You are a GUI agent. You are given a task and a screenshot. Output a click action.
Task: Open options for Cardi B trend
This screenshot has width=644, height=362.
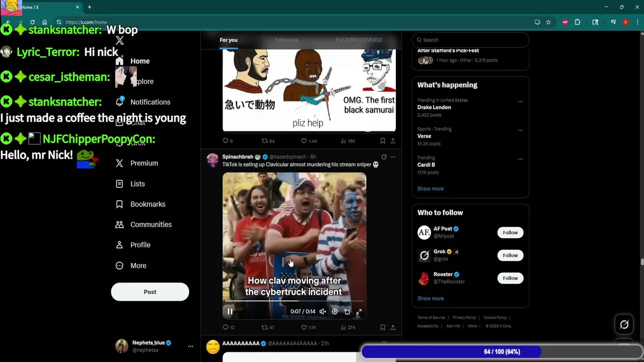(x=520, y=159)
